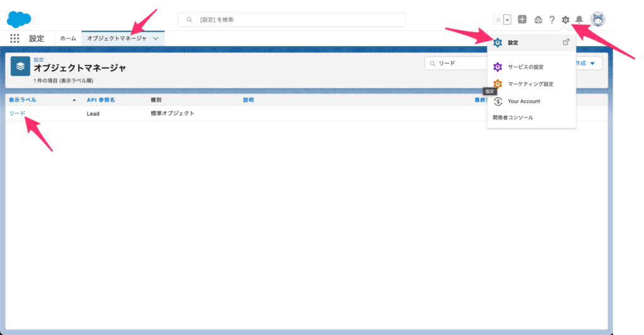Open the user avatar profile menu
Image resolution: width=644 pixels, height=335 pixels.
coord(597,20)
